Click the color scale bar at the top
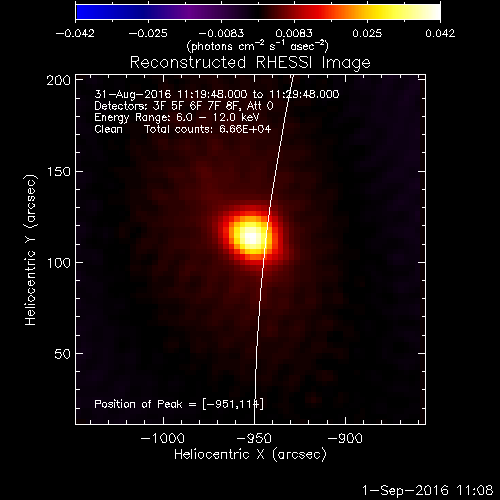The height and width of the screenshot is (500, 500). (258, 12)
